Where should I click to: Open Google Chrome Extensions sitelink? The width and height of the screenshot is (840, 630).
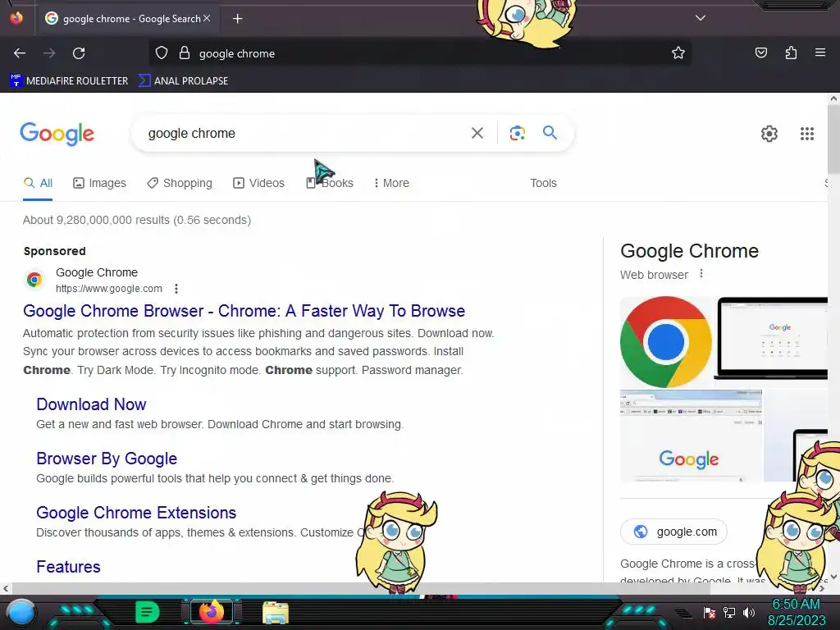point(136,513)
